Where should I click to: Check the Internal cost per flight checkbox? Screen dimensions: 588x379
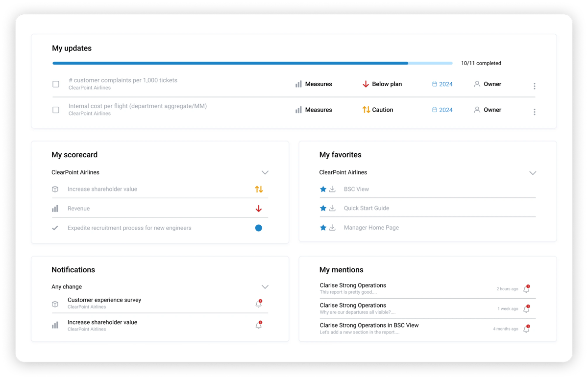click(56, 110)
